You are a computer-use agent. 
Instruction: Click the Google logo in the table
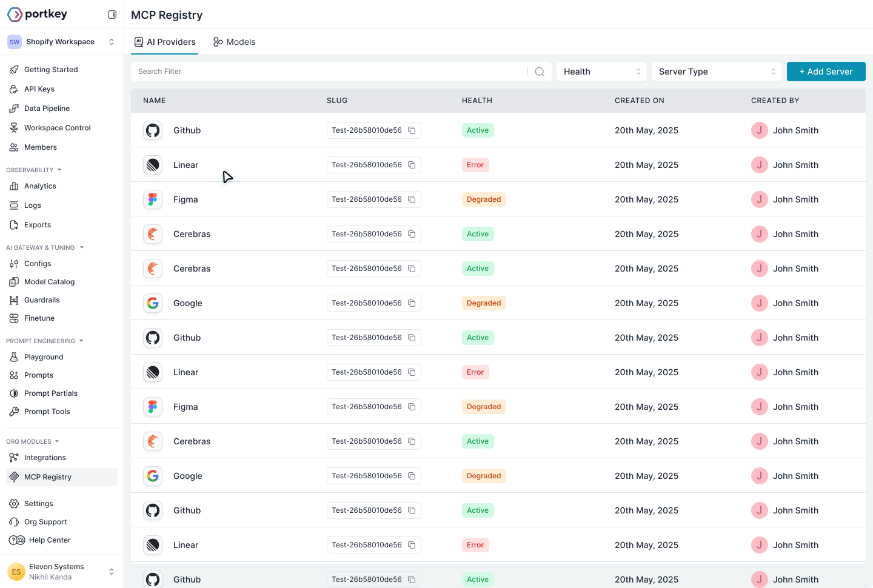coord(153,302)
